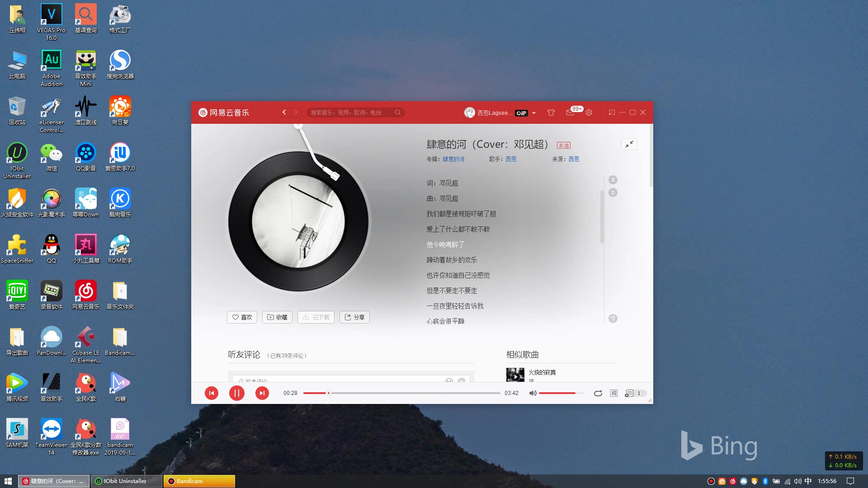Screen dimensions: 868x488
Task: Move lyrics up with the up arrow icon
Action: (x=613, y=180)
